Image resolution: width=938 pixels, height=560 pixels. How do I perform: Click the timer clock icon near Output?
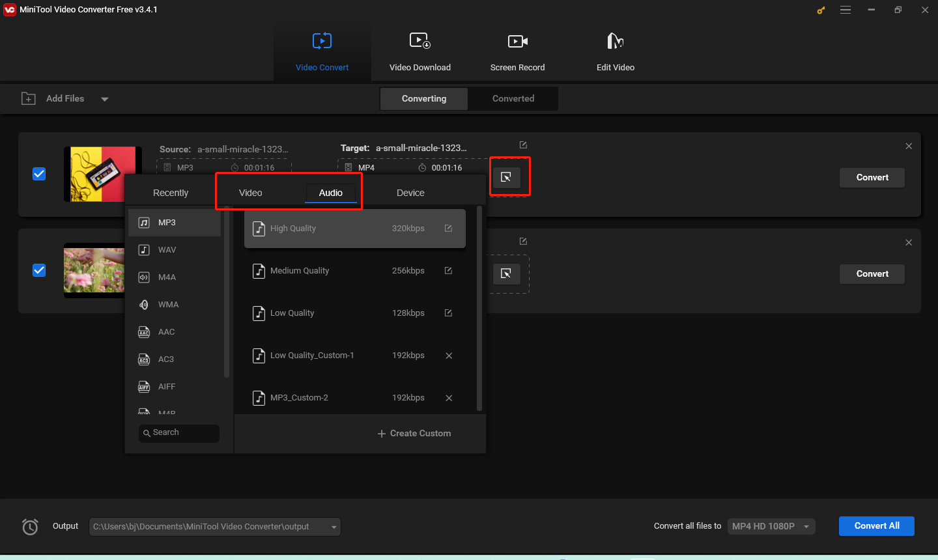(x=30, y=526)
